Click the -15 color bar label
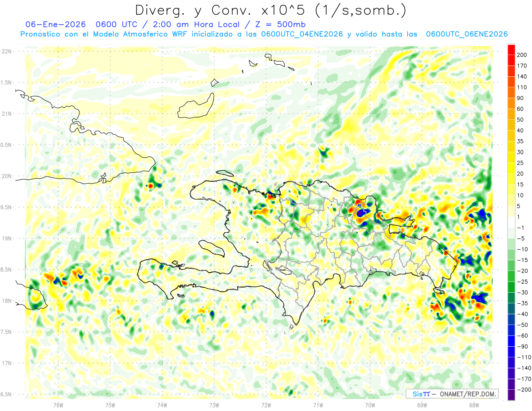This screenshot has width=532, height=411. point(522,260)
